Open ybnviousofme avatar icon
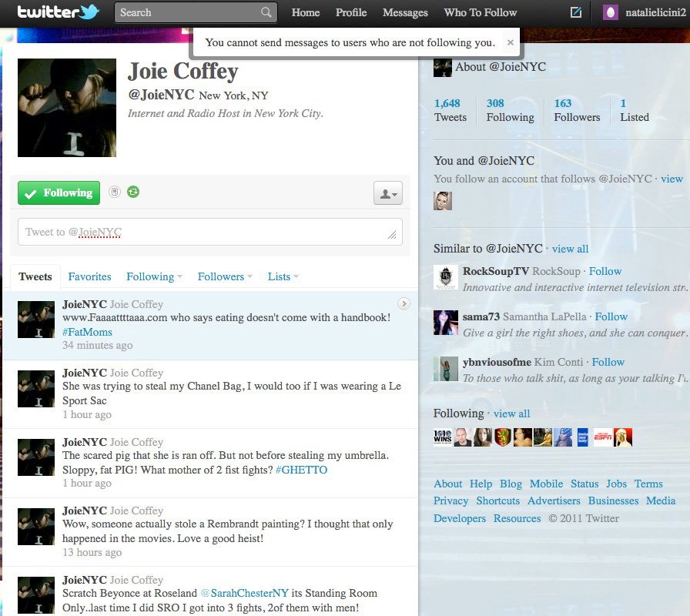The image size is (690, 616). pyautogui.click(x=446, y=368)
